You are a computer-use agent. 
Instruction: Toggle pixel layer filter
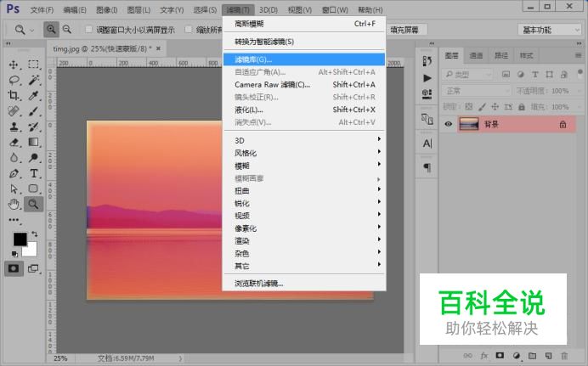click(506, 74)
